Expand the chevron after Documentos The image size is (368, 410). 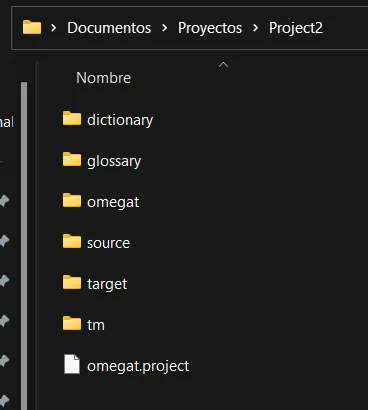[164, 28]
